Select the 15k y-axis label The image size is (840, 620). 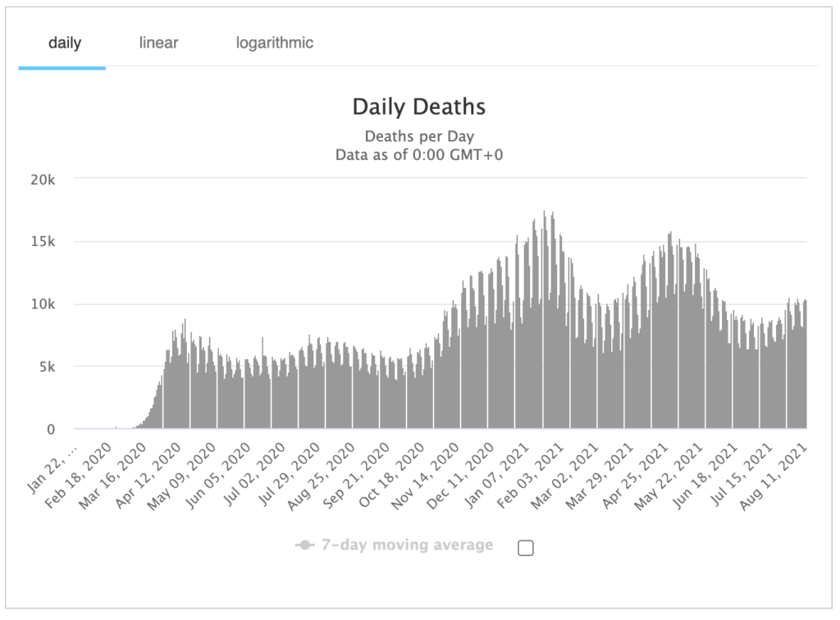point(43,241)
